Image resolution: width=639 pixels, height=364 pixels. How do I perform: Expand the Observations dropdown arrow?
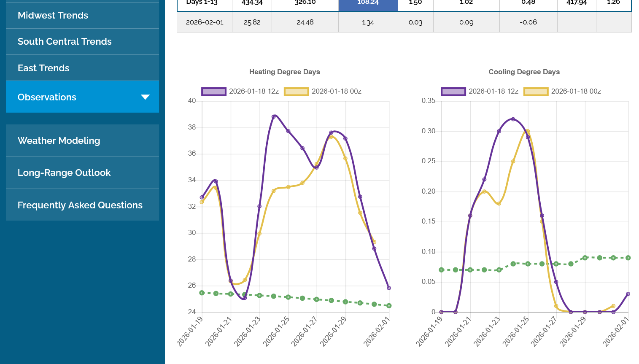[x=145, y=97]
